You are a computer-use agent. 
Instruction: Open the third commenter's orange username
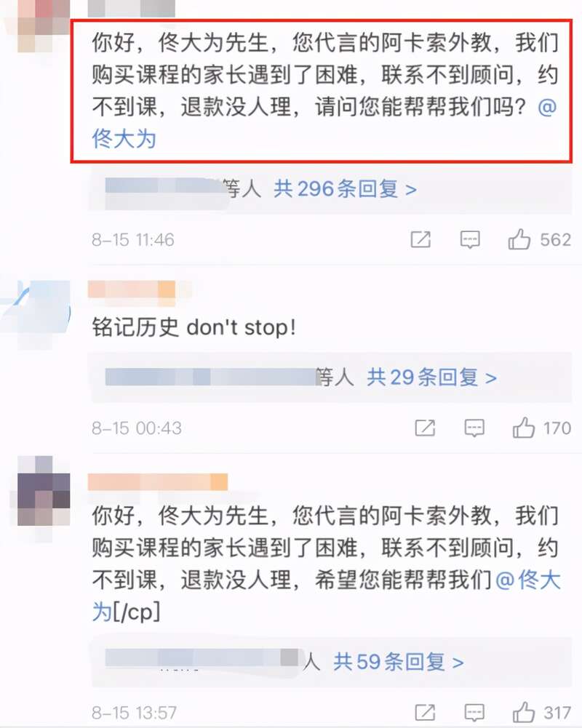tap(157, 482)
